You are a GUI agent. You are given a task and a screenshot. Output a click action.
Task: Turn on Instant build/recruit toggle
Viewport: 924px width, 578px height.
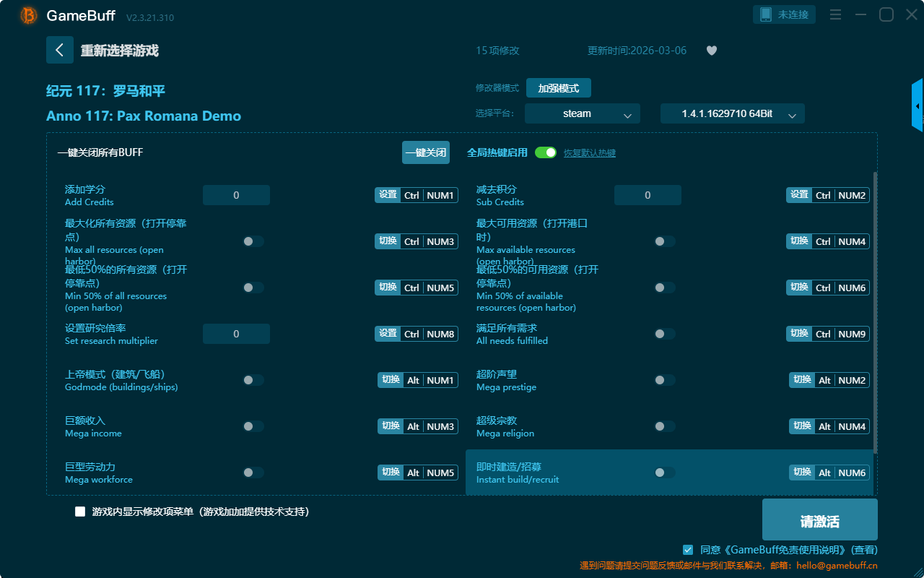(664, 473)
